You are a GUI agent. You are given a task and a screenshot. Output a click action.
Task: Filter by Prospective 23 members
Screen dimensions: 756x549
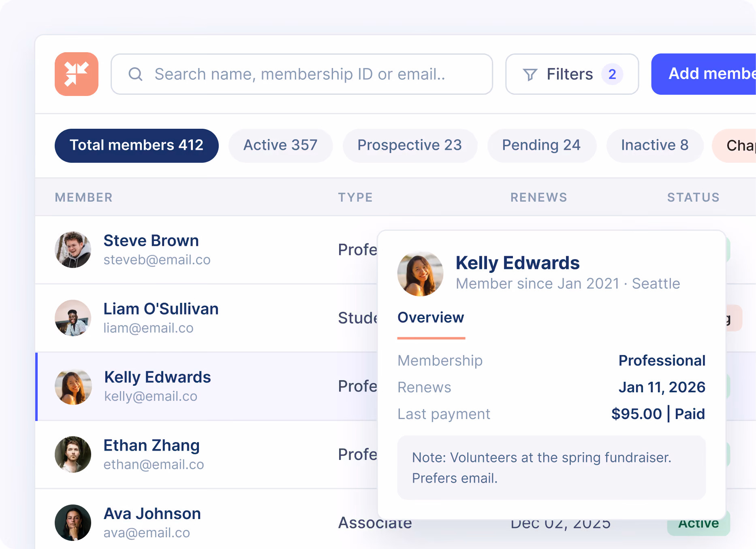(x=410, y=146)
